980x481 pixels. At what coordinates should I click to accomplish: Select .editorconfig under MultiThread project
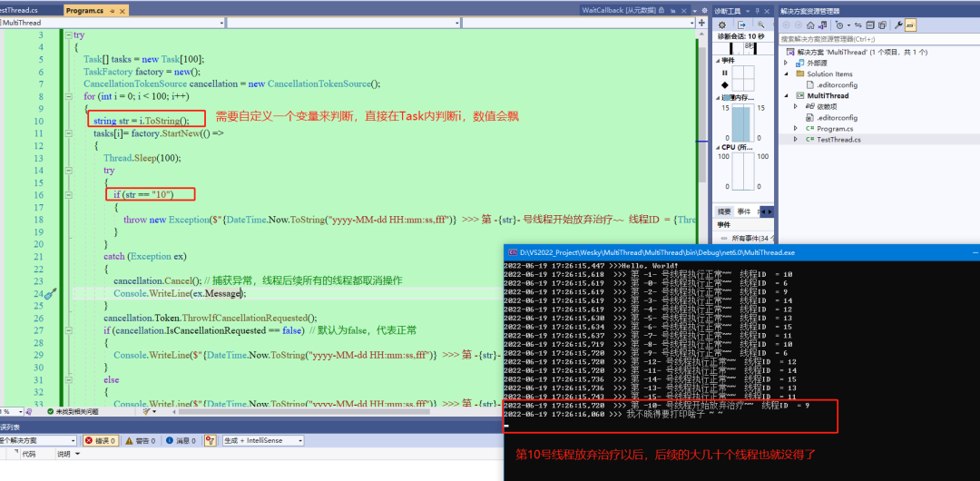pyautogui.click(x=837, y=118)
